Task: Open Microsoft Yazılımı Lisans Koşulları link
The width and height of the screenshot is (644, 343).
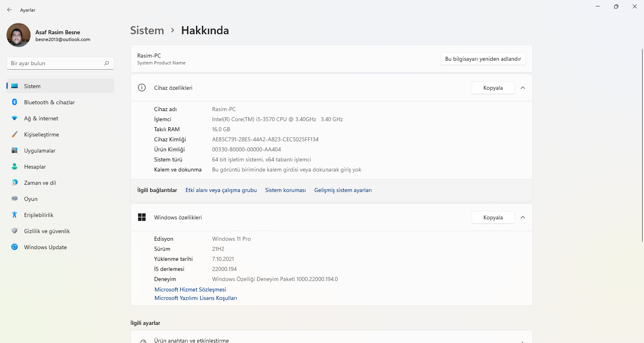Action: click(196, 298)
